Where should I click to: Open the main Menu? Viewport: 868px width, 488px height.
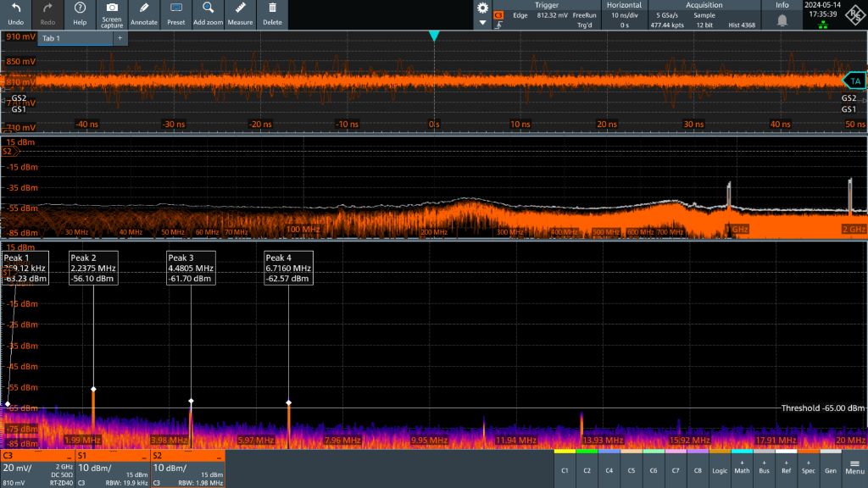tap(854, 468)
